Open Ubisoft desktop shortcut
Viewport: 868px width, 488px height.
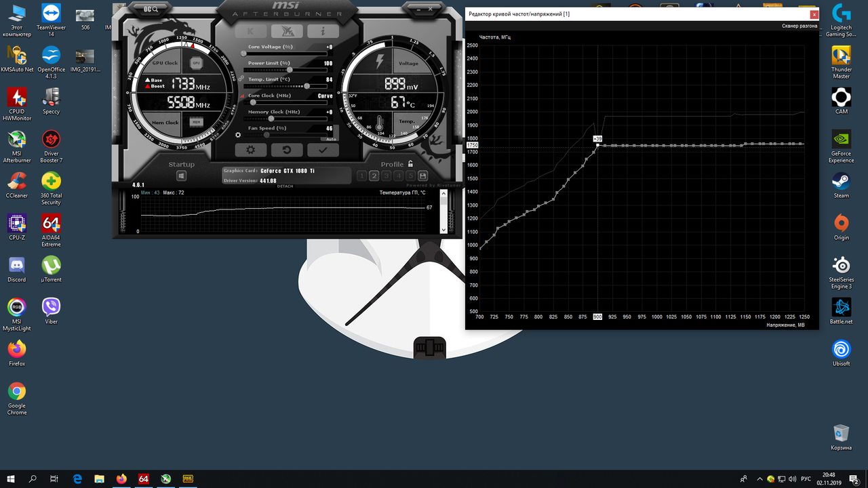842,353
